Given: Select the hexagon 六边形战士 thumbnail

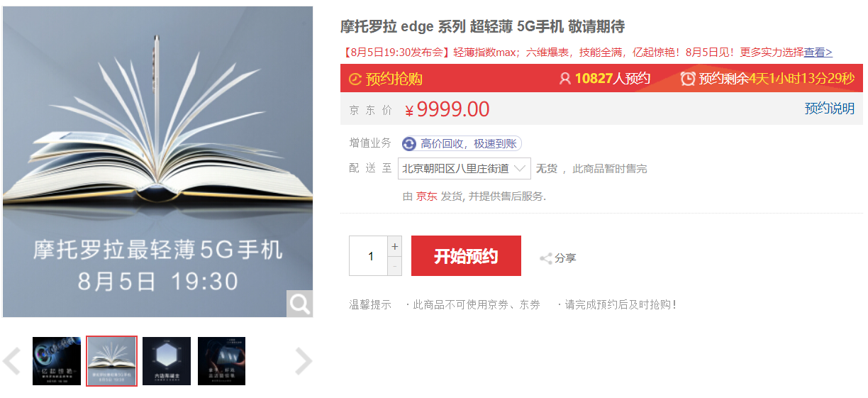Looking at the screenshot, I should point(167,361).
